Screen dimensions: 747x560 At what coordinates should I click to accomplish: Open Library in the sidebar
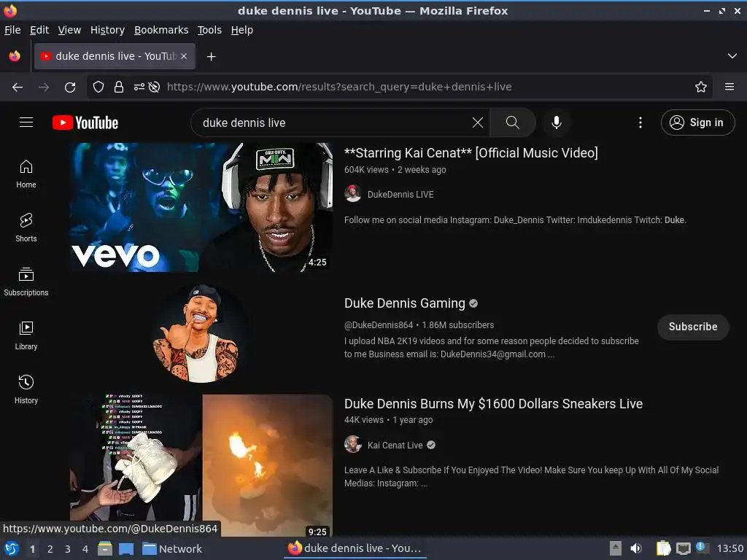click(26, 335)
